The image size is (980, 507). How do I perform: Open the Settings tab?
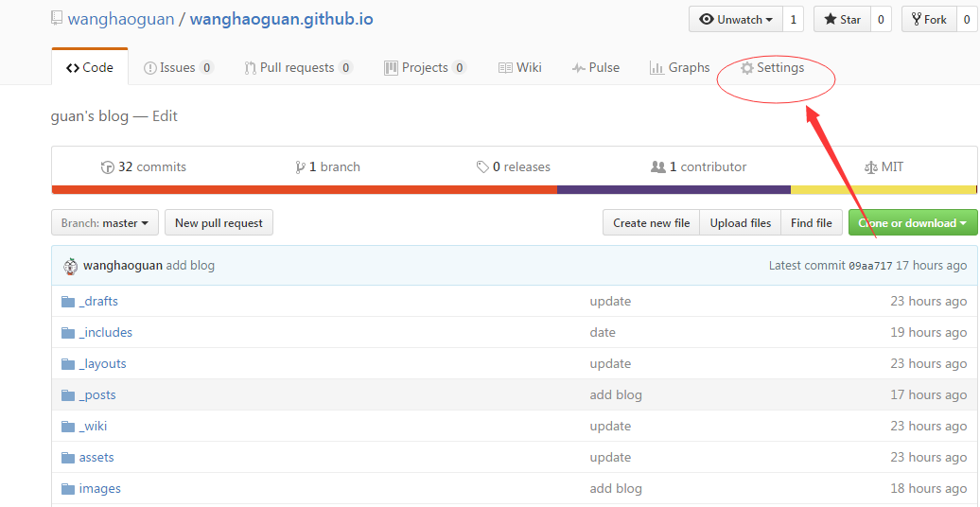[x=773, y=67]
